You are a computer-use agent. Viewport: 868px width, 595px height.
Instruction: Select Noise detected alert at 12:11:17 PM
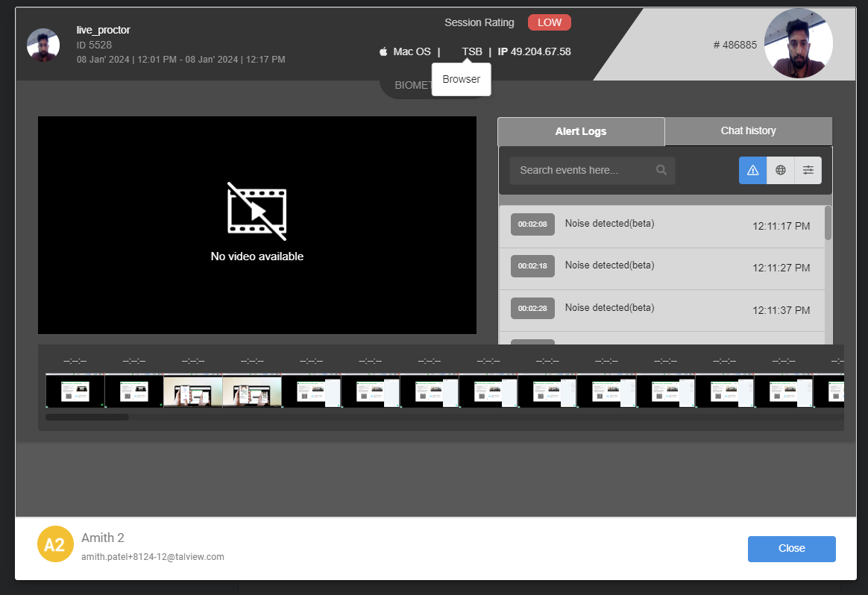pos(661,227)
